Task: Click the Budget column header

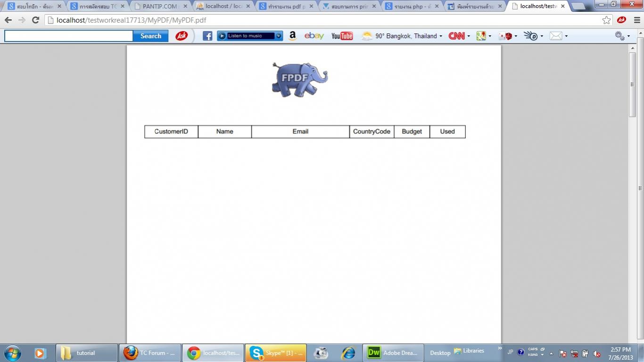Action: pyautogui.click(x=412, y=132)
